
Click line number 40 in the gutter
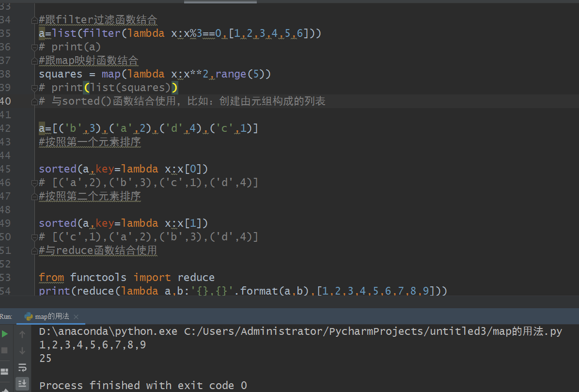coord(5,101)
